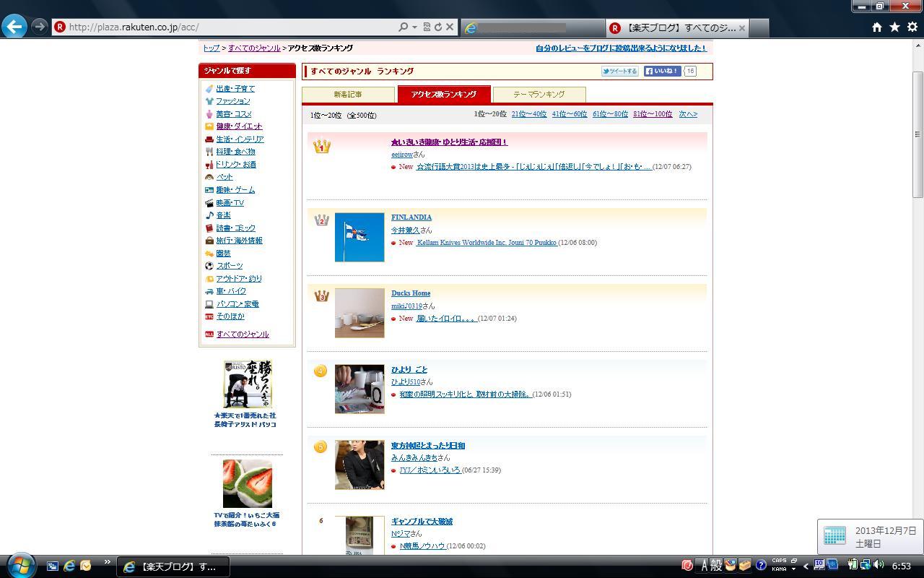The width and height of the screenshot is (924, 578).
Task: Go to ranks 21位〜40位 page
Action: (x=528, y=114)
